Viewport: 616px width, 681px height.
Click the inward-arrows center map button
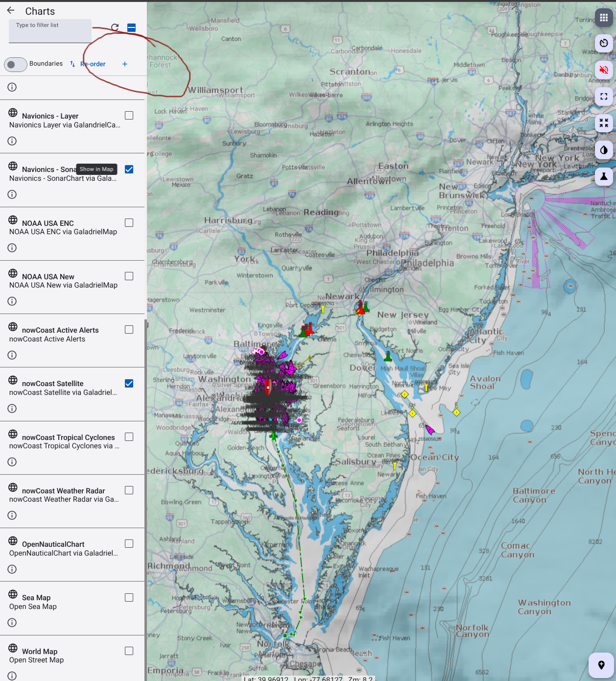coord(604,123)
